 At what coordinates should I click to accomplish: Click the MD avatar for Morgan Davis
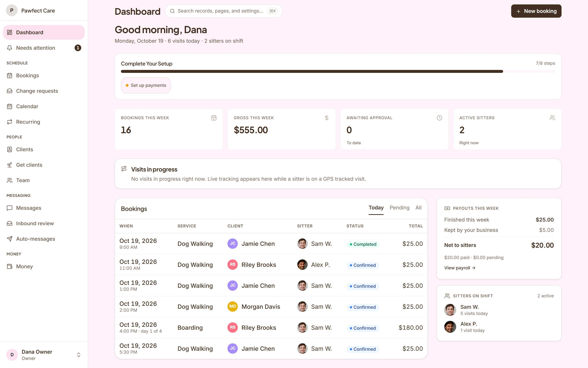click(232, 307)
